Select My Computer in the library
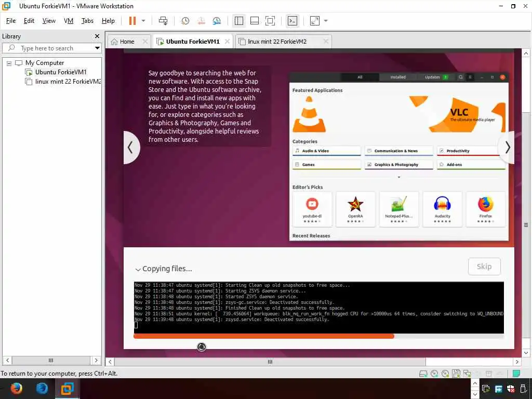Viewport: 532px width, 399px height. coord(45,63)
